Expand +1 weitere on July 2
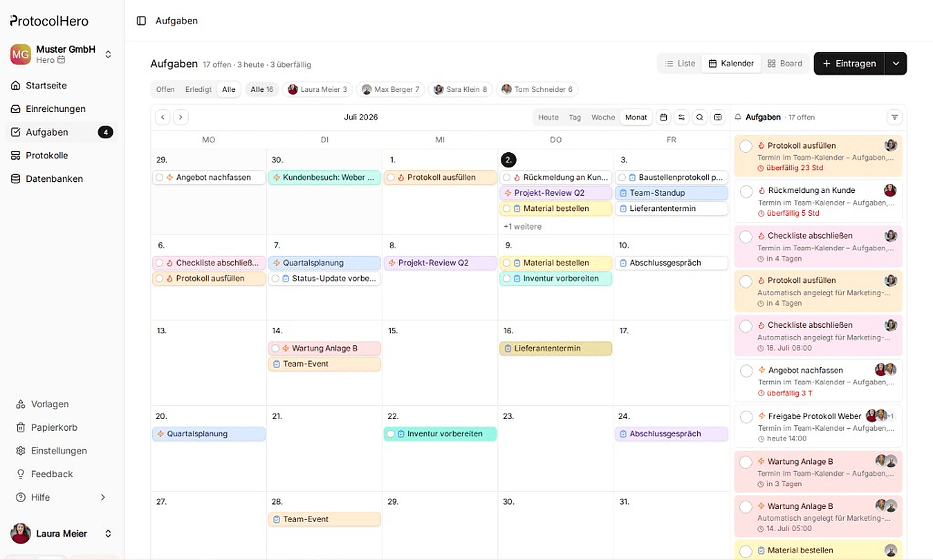933x560 pixels. 523,227
